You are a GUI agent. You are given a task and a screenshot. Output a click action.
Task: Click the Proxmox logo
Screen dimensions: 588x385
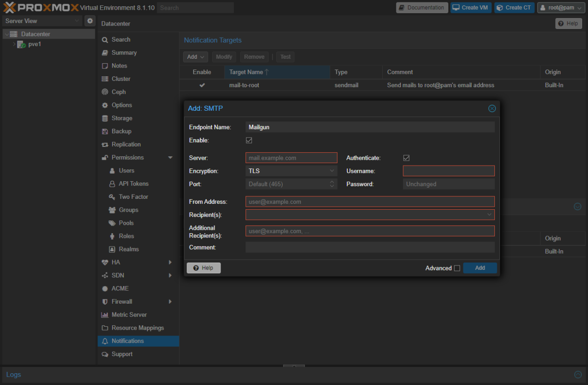40,7
